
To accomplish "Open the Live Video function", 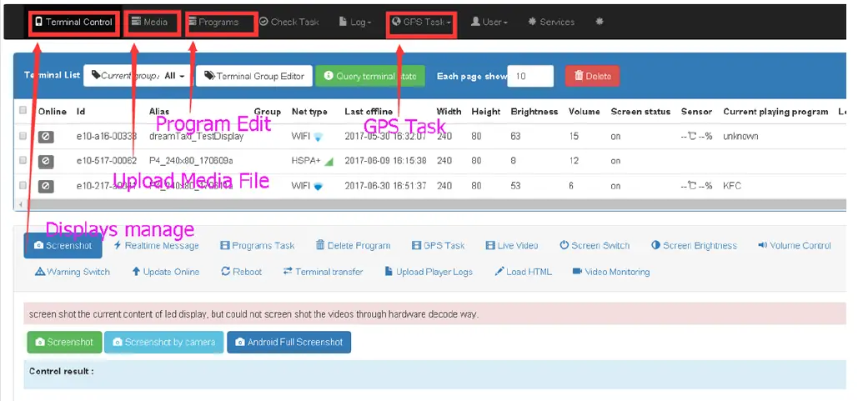I will pyautogui.click(x=511, y=246).
